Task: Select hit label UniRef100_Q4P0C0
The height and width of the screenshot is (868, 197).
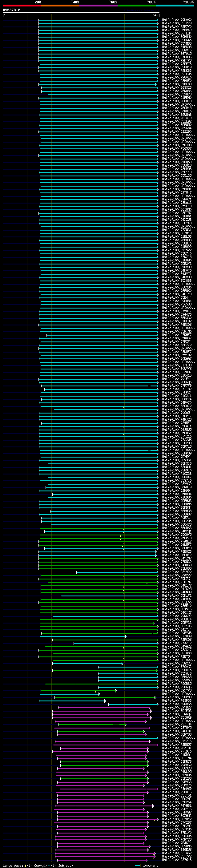Action: [x=176, y=402]
